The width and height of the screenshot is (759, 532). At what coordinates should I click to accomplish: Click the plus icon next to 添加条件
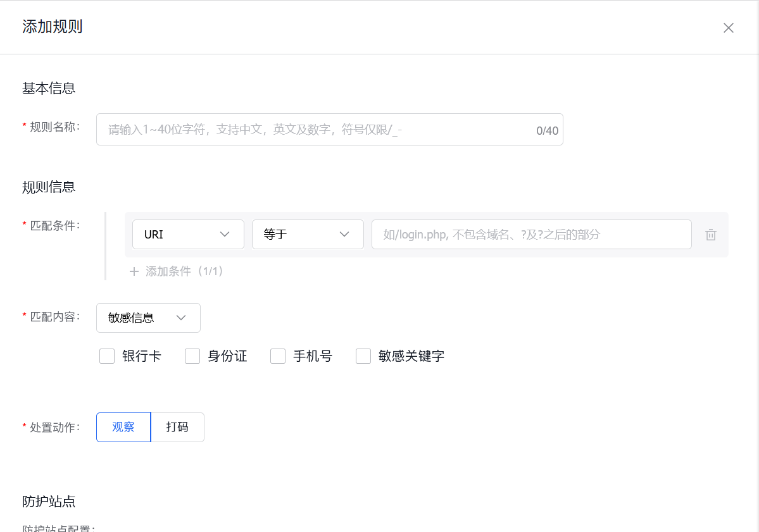[x=134, y=271]
